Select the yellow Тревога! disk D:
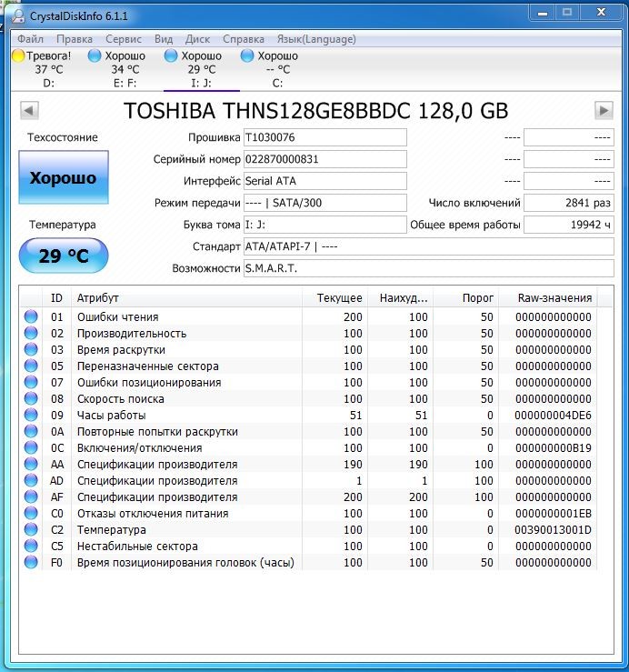 click(x=42, y=69)
